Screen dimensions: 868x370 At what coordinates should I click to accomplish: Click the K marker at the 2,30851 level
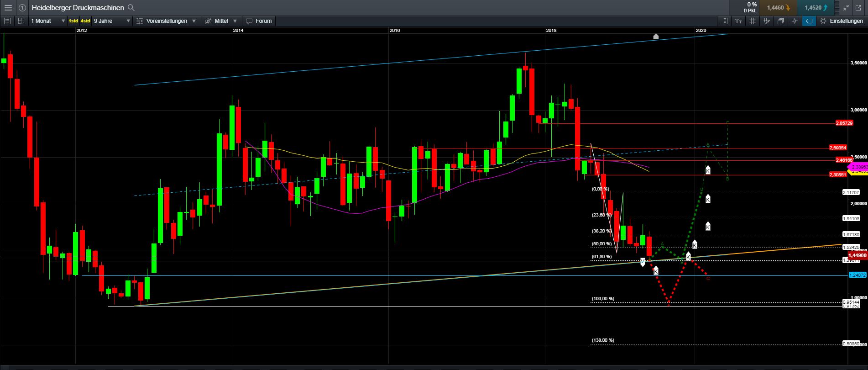(708, 170)
